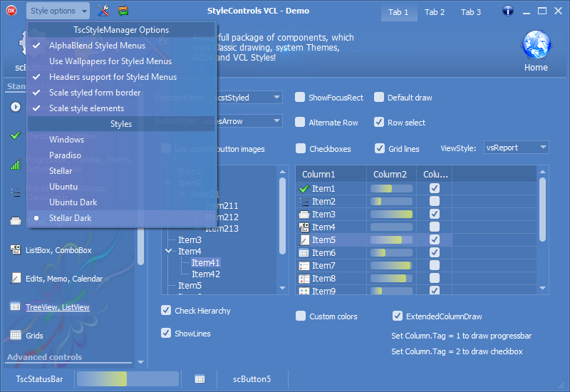
Task: Enable the Checkboxes option
Action: pos(300,148)
